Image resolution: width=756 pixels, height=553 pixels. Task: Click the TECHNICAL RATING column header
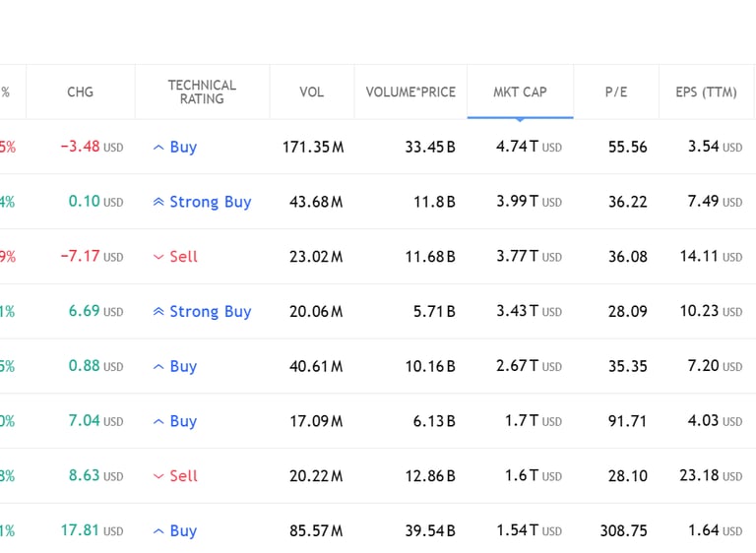202,92
